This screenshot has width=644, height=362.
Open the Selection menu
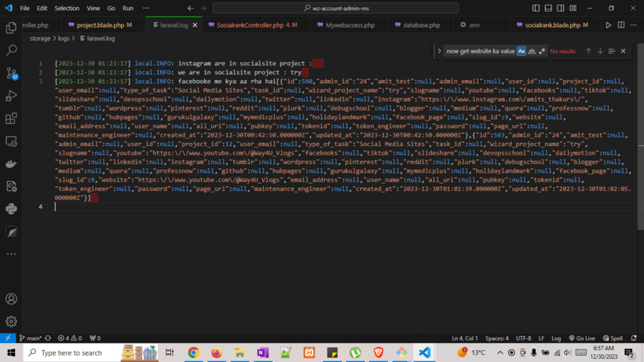[x=67, y=8]
